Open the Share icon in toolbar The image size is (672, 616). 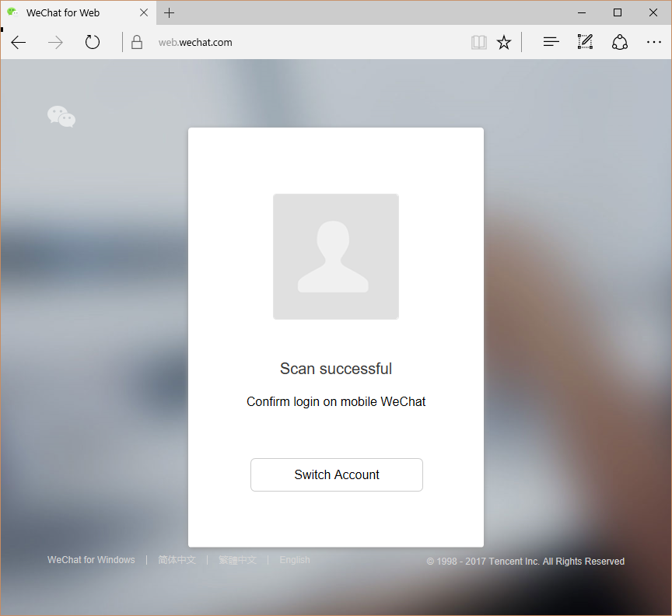[x=620, y=42]
